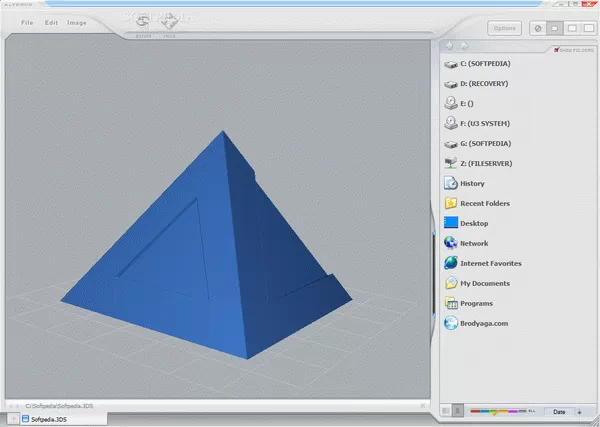Viewport: 600px width, 427px height.
Task: Visit the Brodyaga.com link
Action: click(x=486, y=323)
